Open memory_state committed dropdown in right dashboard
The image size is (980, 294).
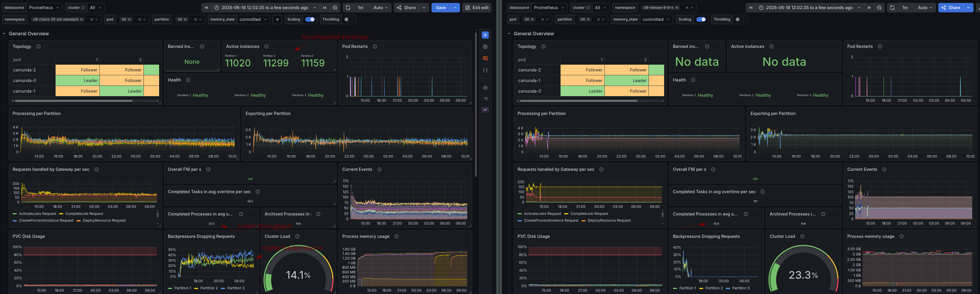656,19
